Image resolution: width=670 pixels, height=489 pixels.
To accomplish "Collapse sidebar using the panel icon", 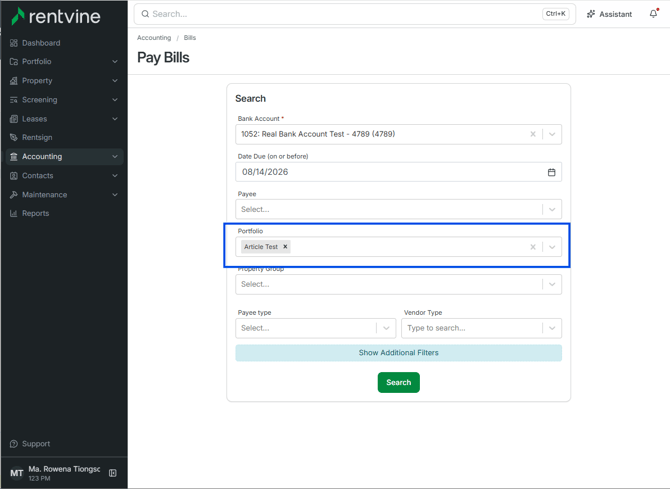I will click(x=113, y=473).
